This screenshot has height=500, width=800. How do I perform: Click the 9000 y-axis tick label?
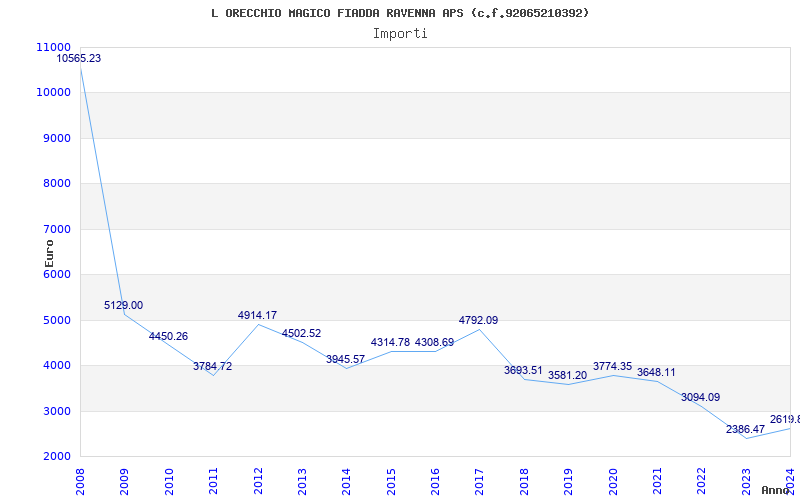tap(56, 138)
